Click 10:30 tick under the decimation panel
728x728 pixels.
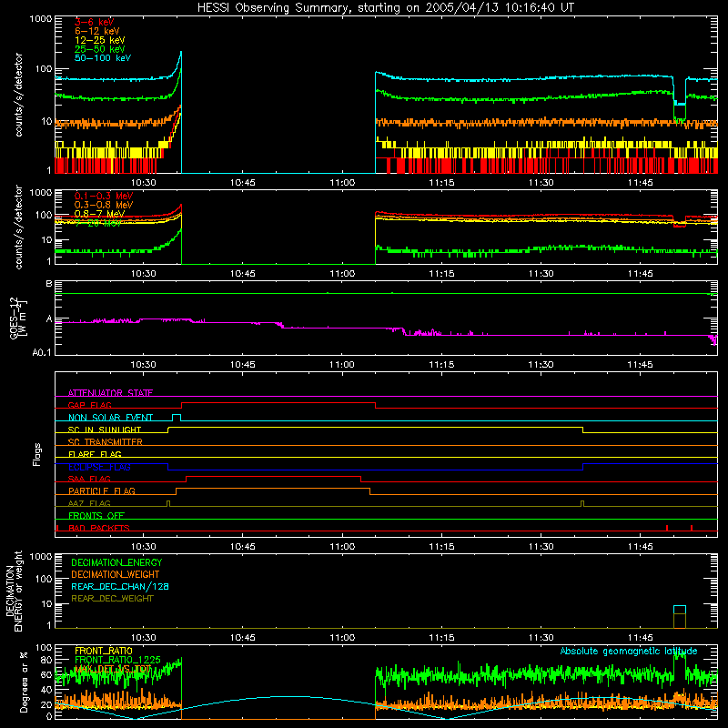(144, 638)
